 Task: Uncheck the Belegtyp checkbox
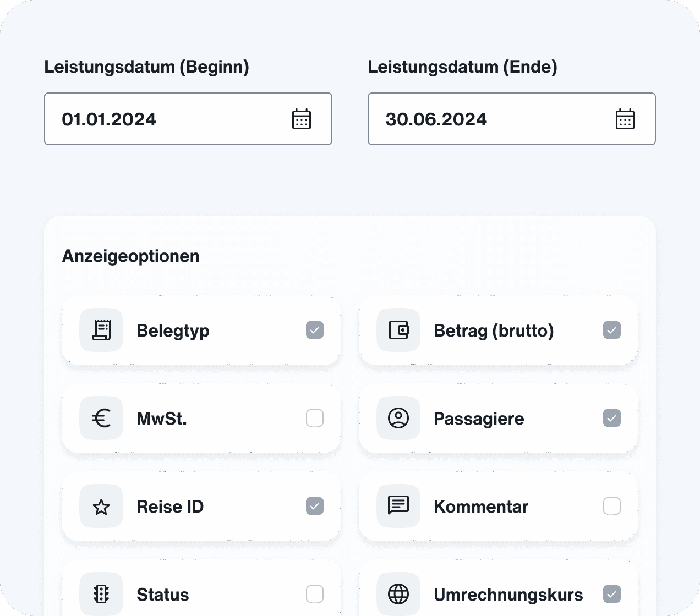315,330
